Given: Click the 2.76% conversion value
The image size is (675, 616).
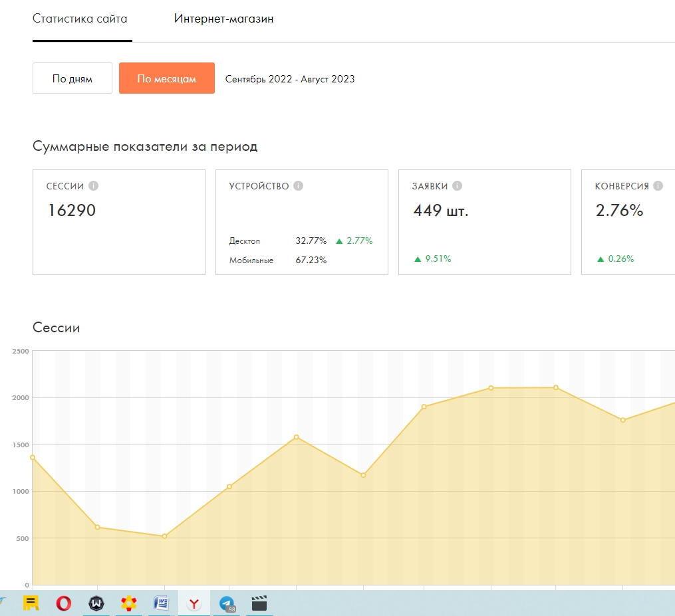Looking at the screenshot, I should coord(619,211).
